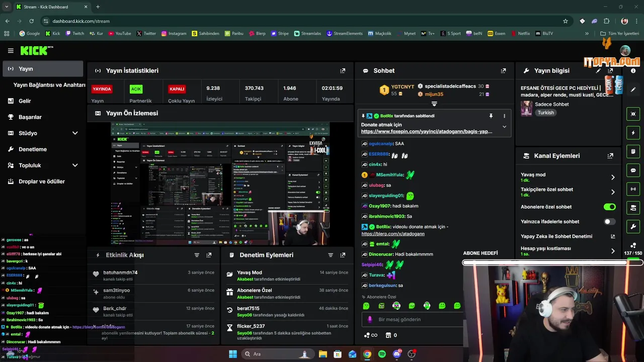The height and width of the screenshot is (362, 644).
Task: Pop out the Yayın bilgisi panel
Action: click(x=610, y=71)
